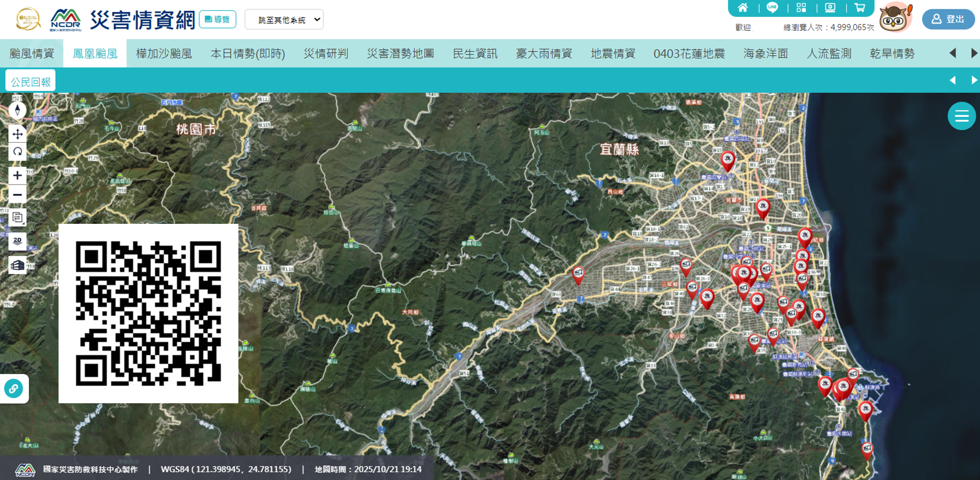Click the 災害情資網 site title
This screenshot has height=480, width=980.
[x=142, y=20]
